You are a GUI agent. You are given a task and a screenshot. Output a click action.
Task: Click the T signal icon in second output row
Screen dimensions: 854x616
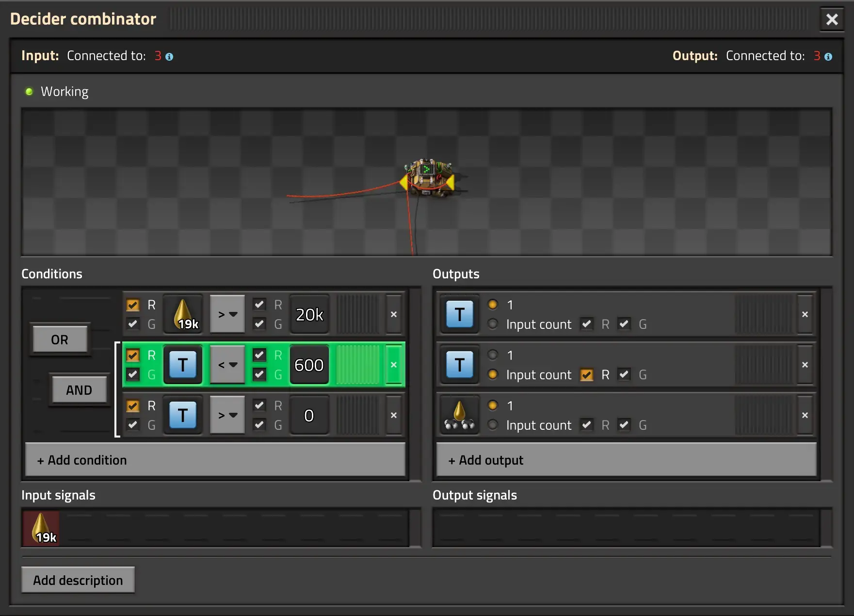coord(459,365)
